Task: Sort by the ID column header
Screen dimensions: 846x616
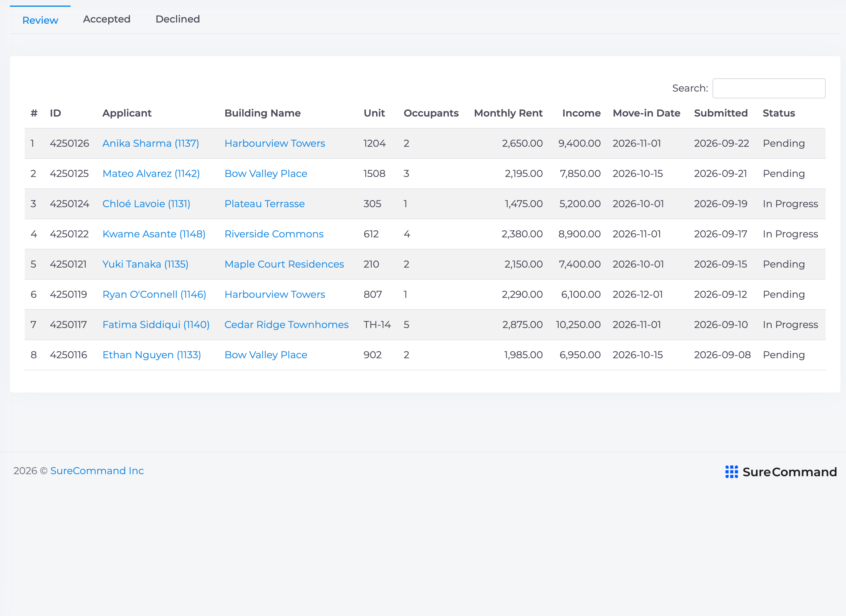Action: click(x=55, y=113)
